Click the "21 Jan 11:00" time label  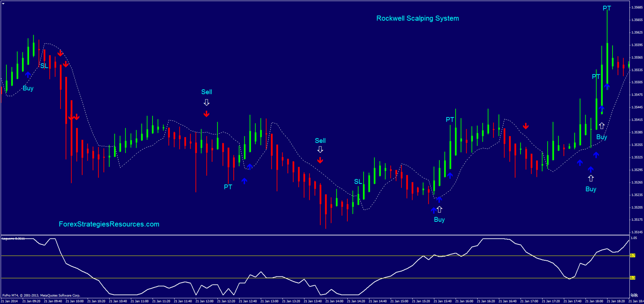coord(139,301)
